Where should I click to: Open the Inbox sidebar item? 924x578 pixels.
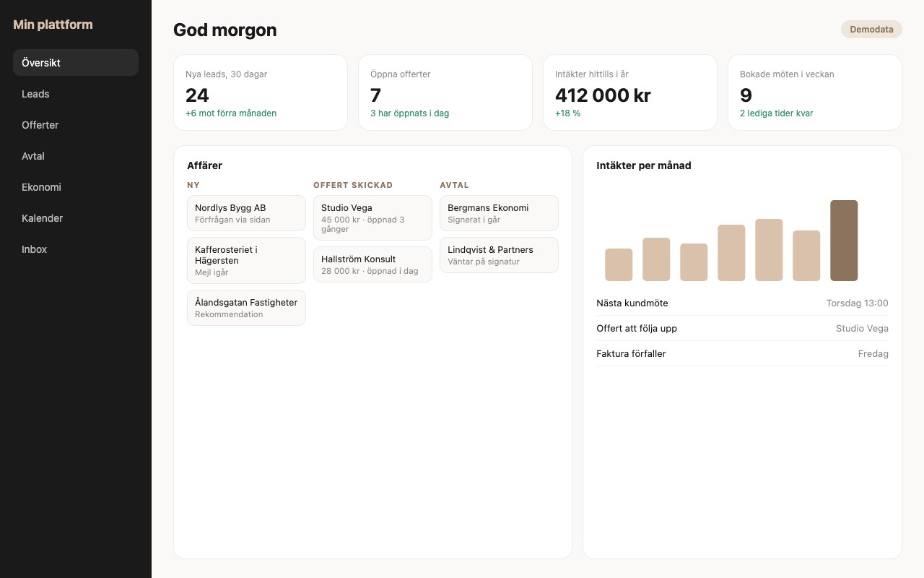(76, 249)
